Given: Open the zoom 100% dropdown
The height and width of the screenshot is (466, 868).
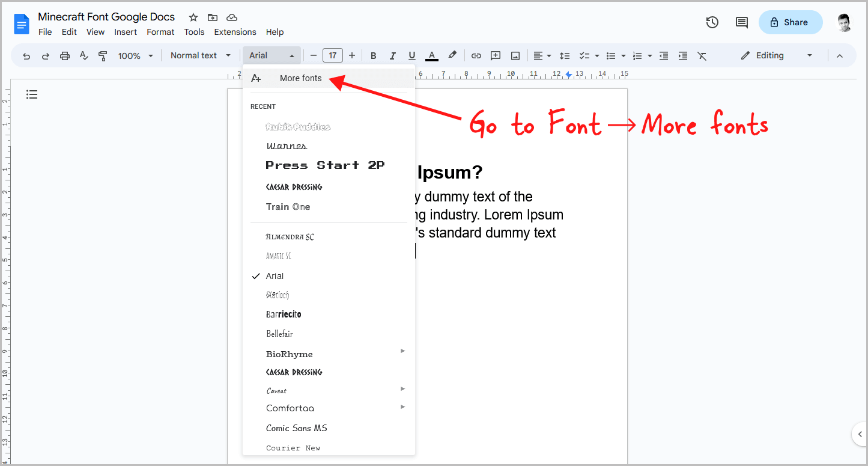Looking at the screenshot, I should tap(135, 56).
